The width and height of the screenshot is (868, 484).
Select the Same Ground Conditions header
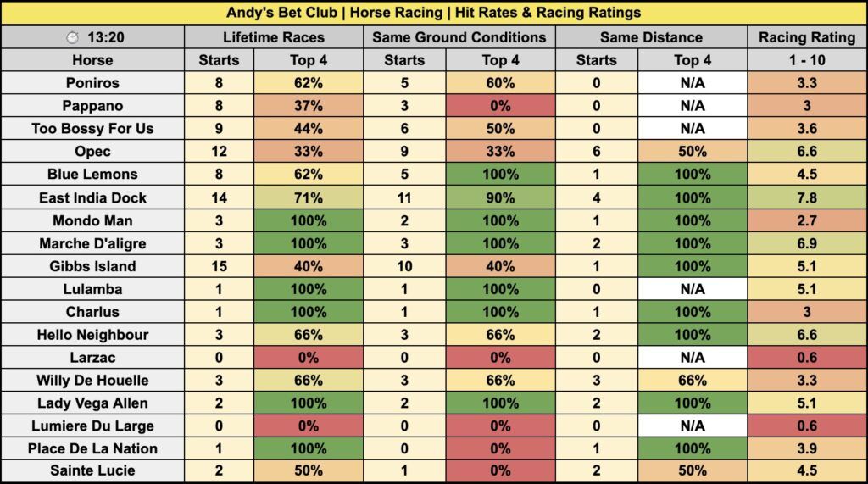click(x=459, y=37)
